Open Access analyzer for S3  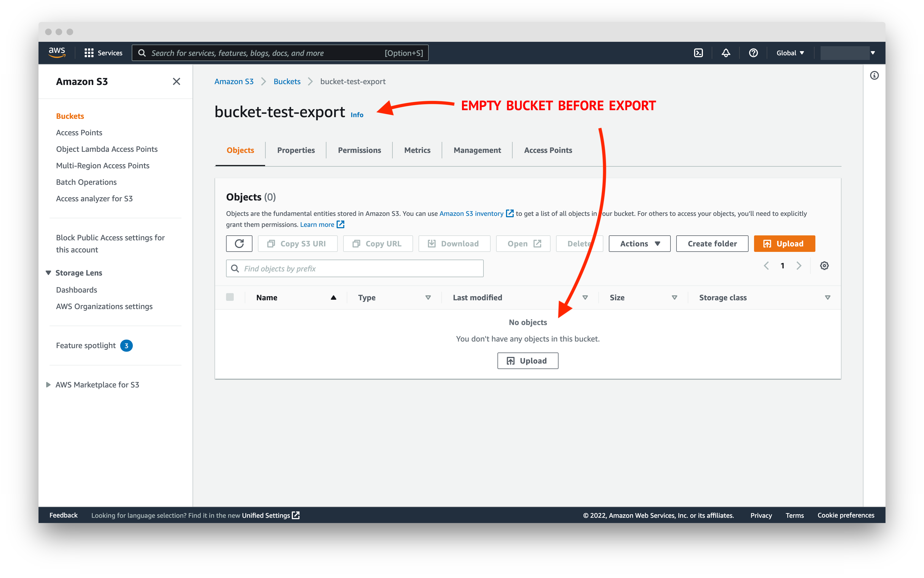click(x=94, y=199)
